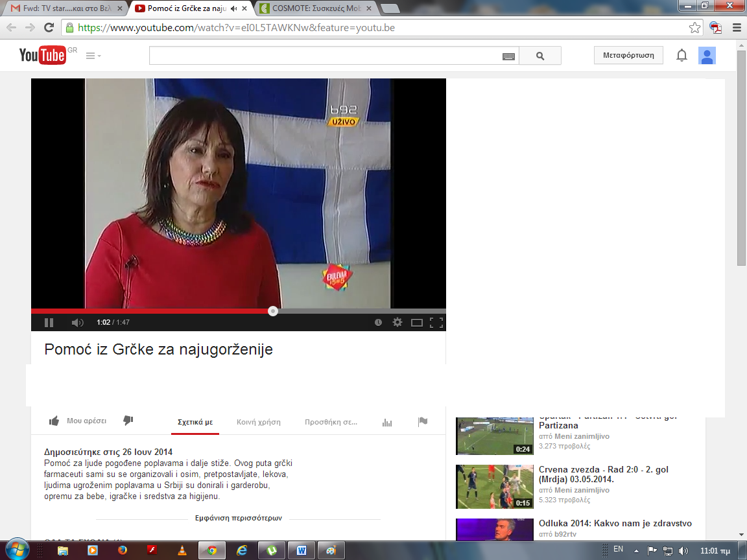Open the PDF extension icon in toolbar

coord(715,28)
